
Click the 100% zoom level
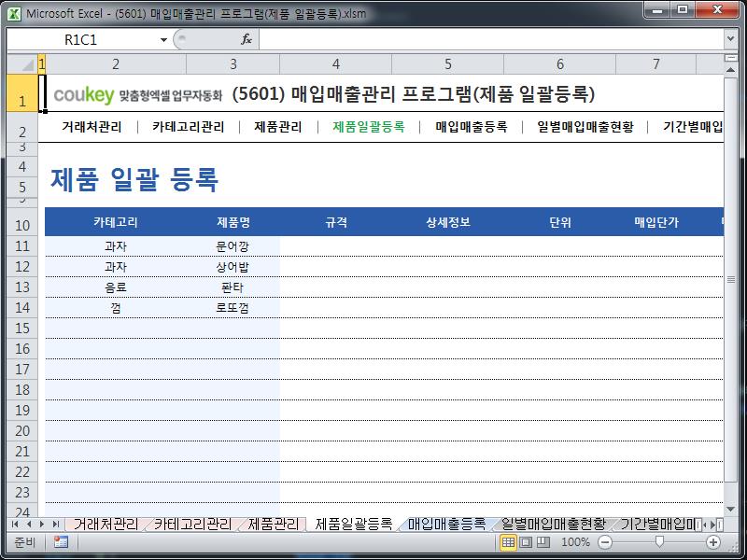575,542
